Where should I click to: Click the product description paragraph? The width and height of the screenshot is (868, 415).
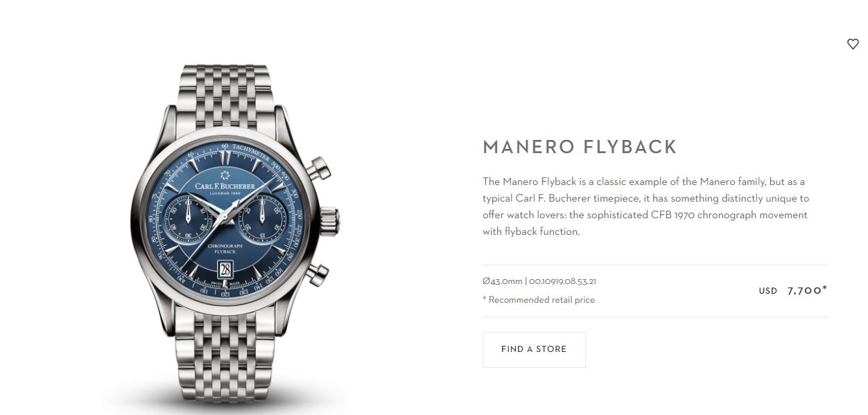tap(646, 206)
